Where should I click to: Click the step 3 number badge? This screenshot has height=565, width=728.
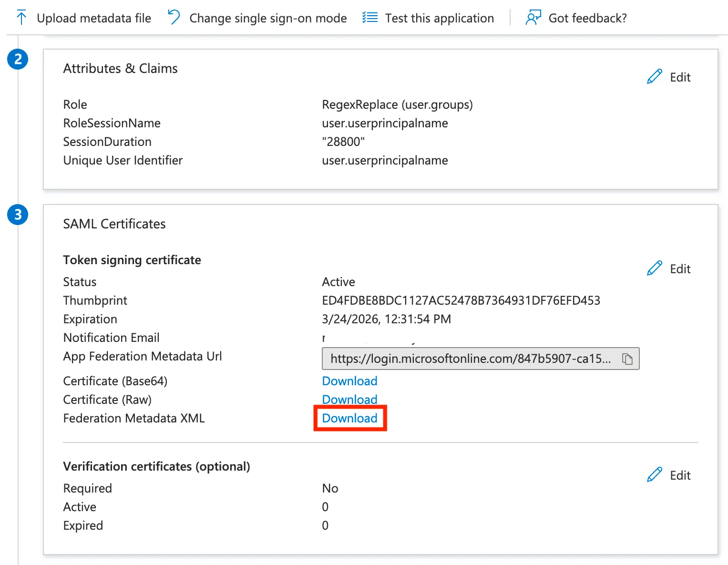[x=18, y=215]
